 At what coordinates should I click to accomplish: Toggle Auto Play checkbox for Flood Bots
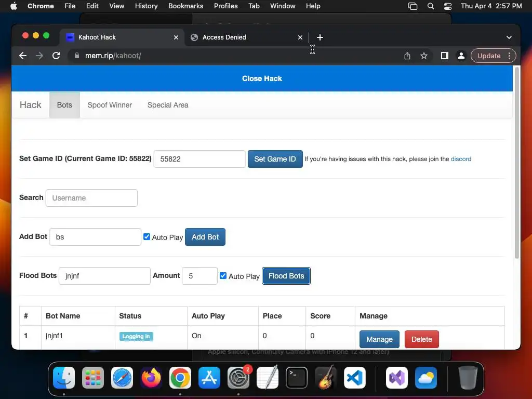[223, 276]
